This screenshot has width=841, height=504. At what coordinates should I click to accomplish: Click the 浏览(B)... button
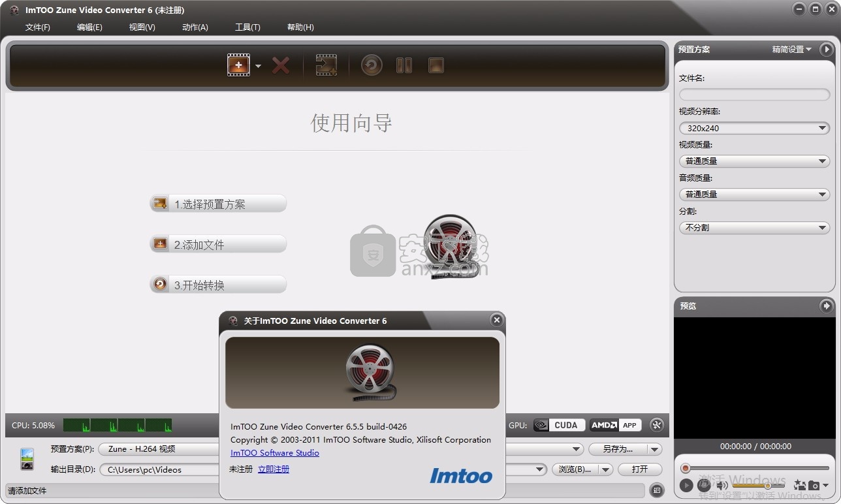[575, 469]
